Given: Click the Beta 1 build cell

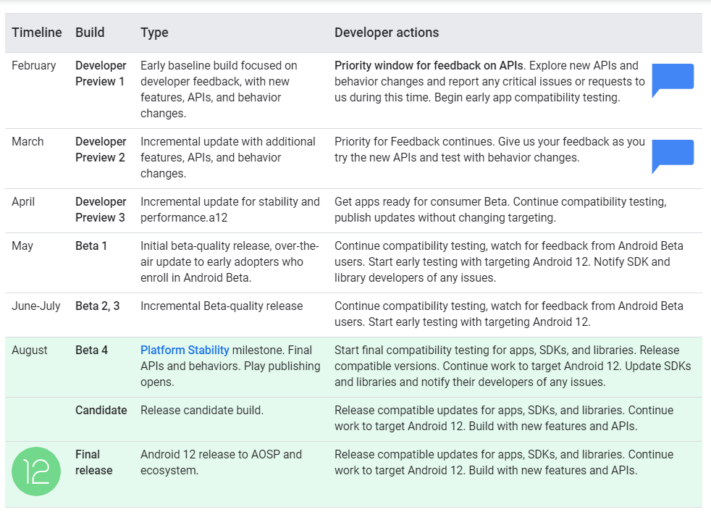Looking at the screenshot, I should pyautogui.click(x=91, y=246).
